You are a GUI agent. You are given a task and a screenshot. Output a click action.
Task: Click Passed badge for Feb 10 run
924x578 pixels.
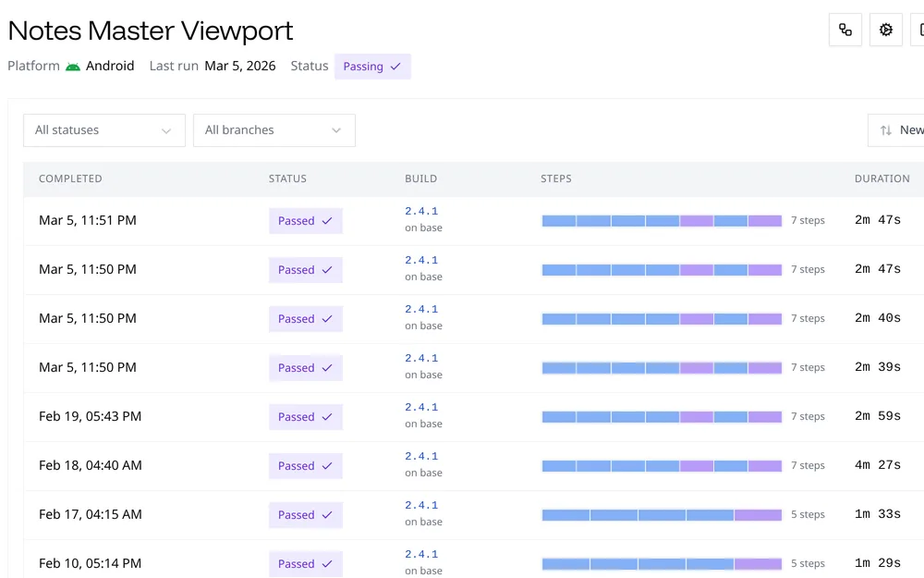pyautogui.click(x=305, y=564)
